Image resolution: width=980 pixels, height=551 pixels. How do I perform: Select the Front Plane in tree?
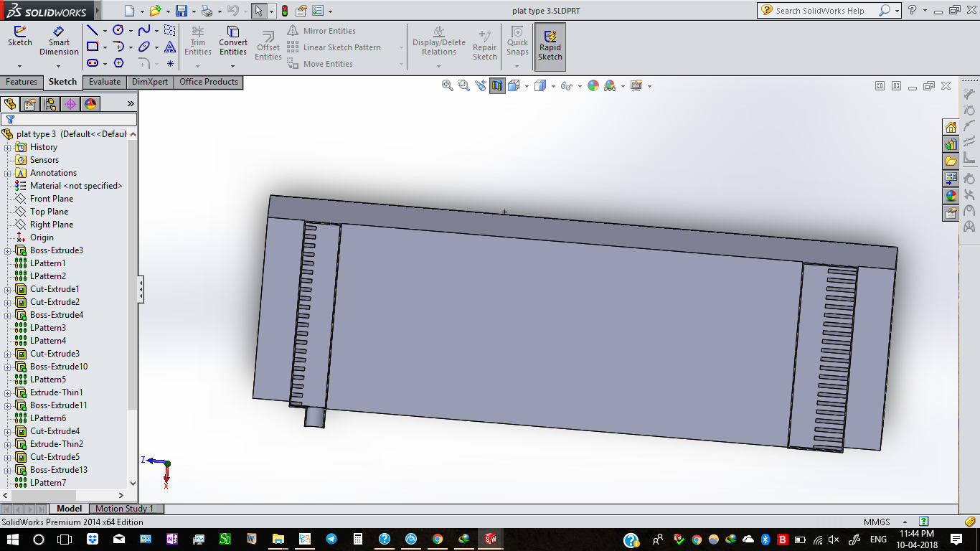tap(52, 199)
